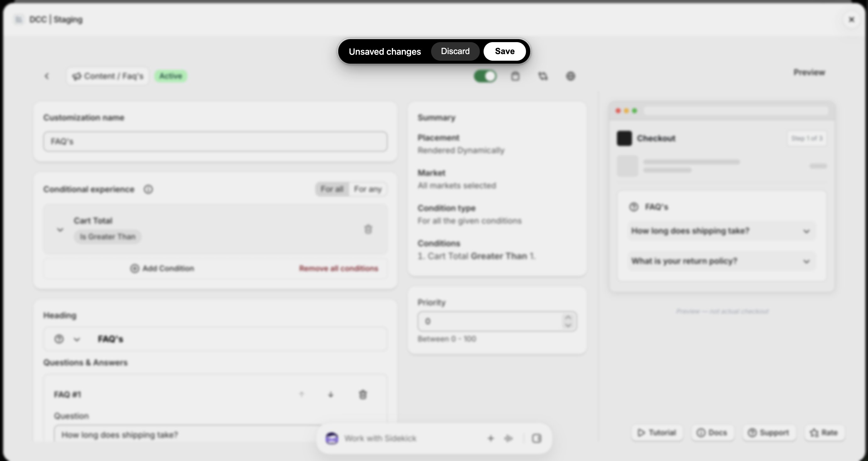Click the DCC app icon in title
The height and width of the screenshot is (461, 868).
tap(19, 19)
